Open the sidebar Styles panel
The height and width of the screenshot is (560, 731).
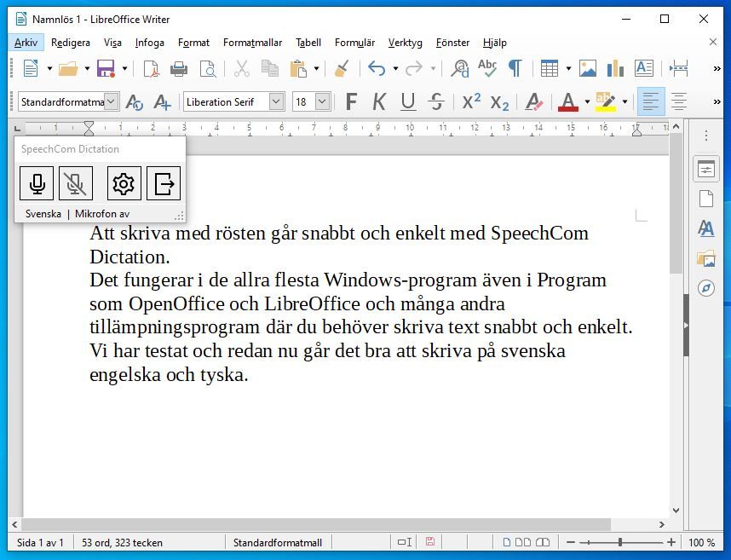706,228
